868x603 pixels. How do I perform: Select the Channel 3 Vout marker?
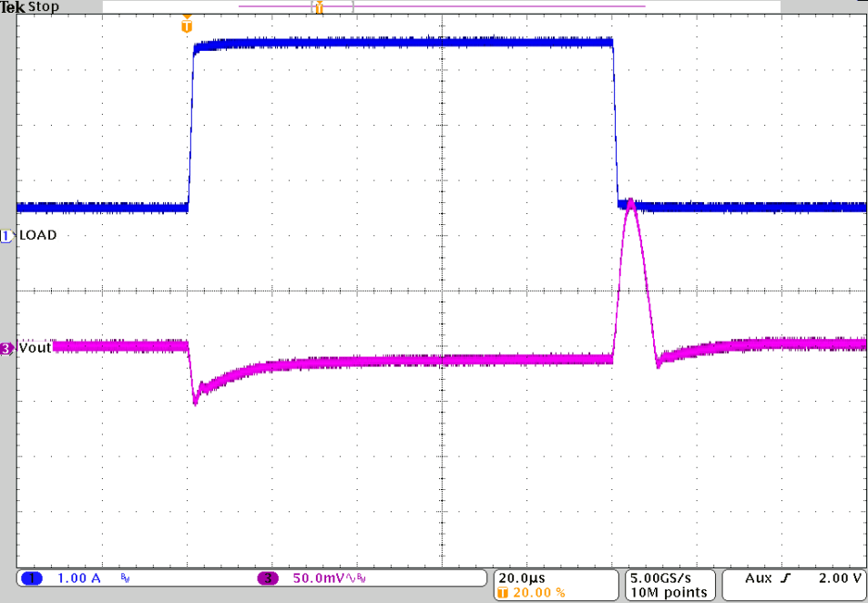point(6,346)
